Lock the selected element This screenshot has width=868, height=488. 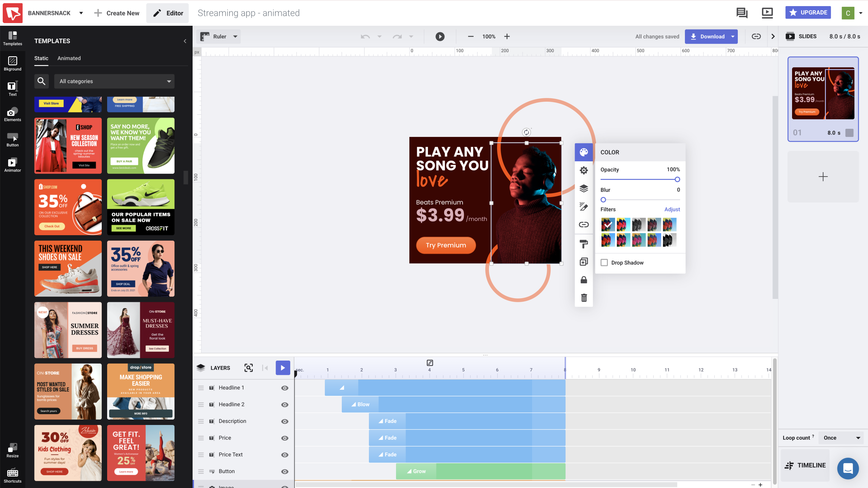[x=584, y=280]
